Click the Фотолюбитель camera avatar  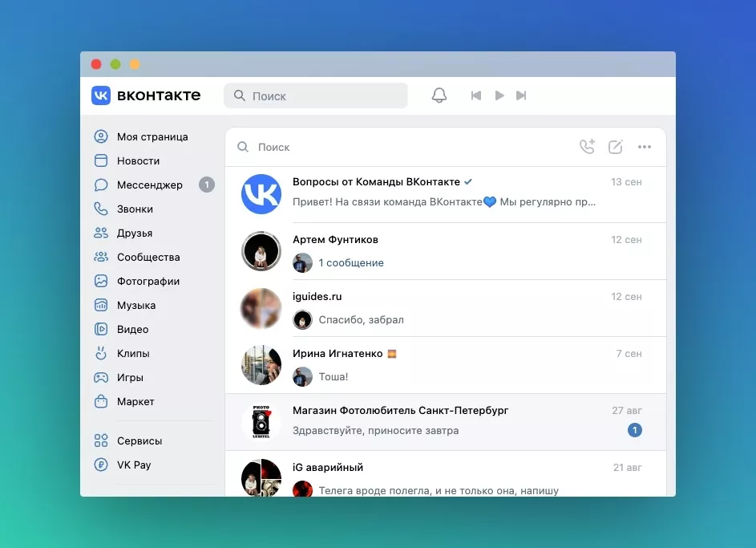261,422
